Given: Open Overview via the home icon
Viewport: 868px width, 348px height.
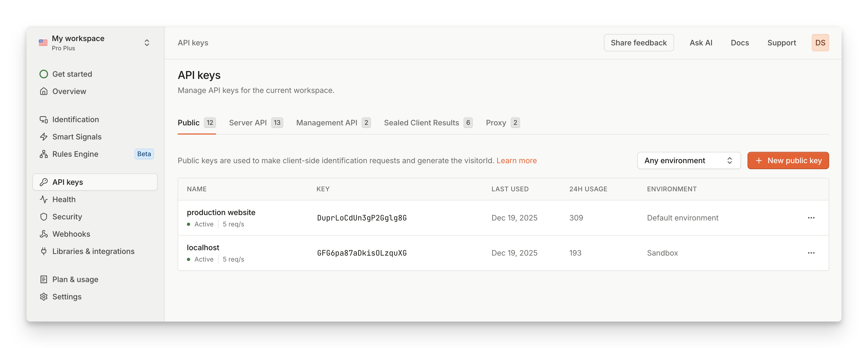Looking at the screenshot, I should pyautogui.click(x=43, y=91).
